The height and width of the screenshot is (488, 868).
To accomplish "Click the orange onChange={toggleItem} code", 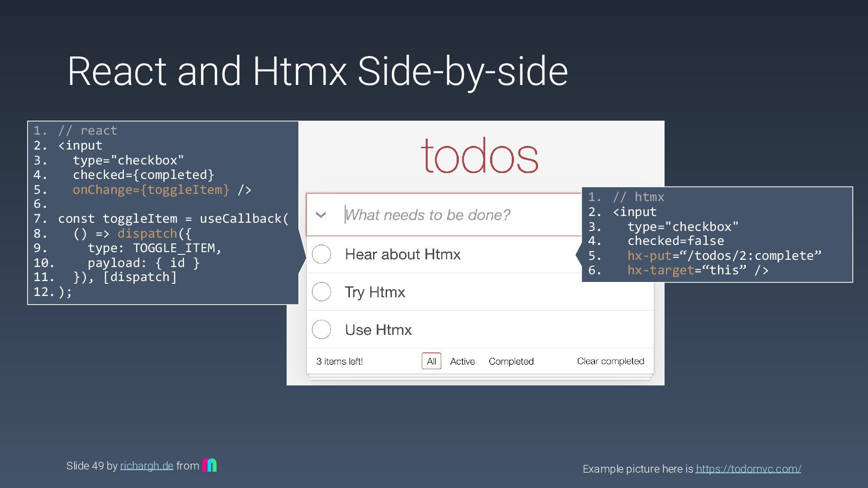I will pos(151,189).
